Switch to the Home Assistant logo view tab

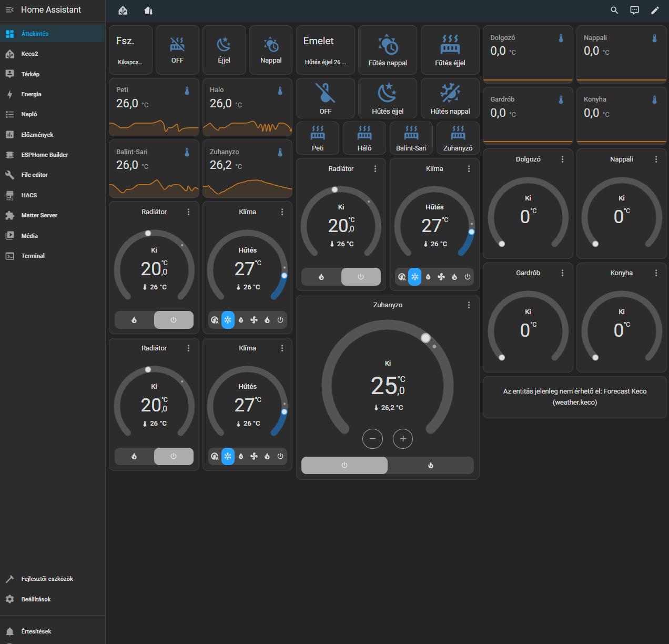(x=123, y=11)
